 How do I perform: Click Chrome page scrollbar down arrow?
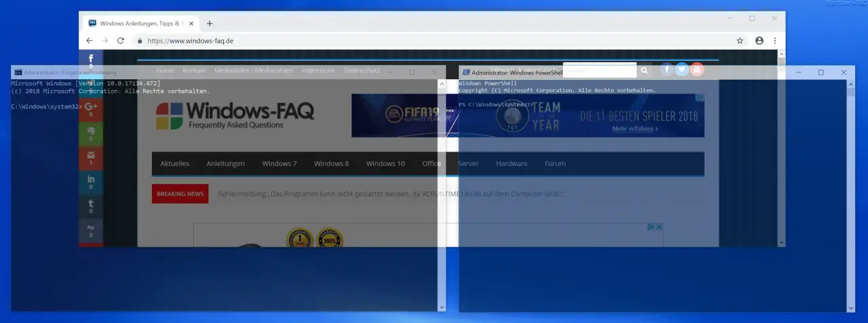point(782,242)
